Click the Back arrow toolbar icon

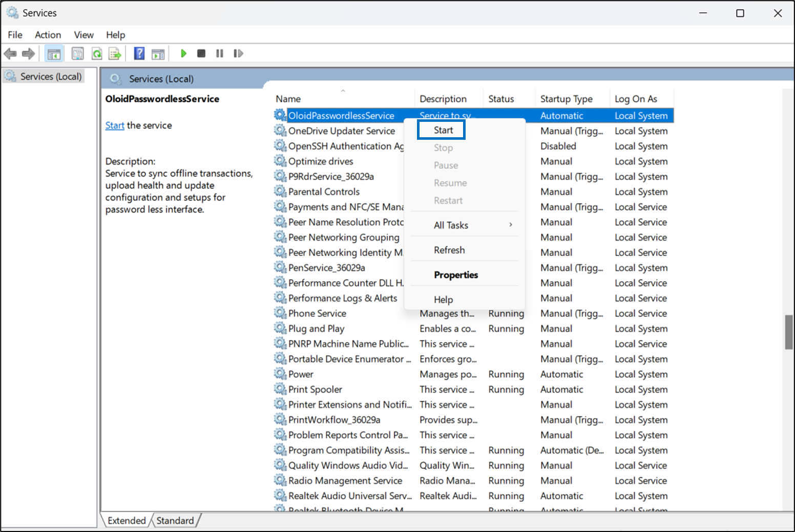coord(10,53)
